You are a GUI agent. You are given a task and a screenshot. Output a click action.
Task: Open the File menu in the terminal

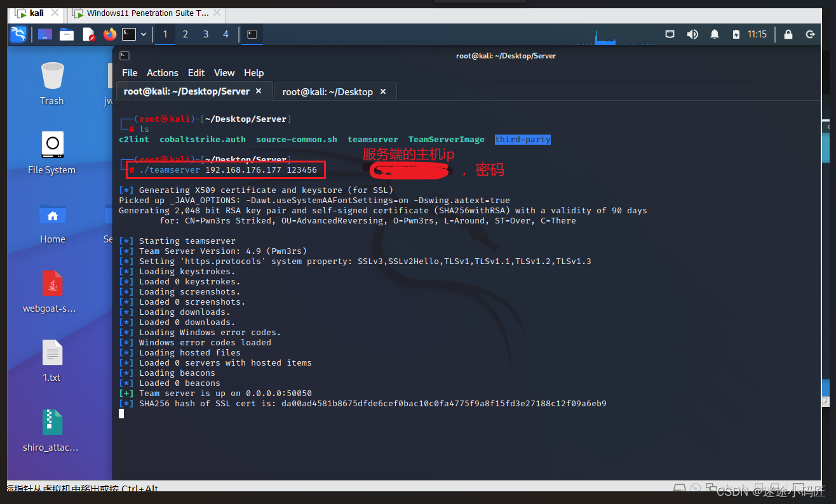(129, 72)
